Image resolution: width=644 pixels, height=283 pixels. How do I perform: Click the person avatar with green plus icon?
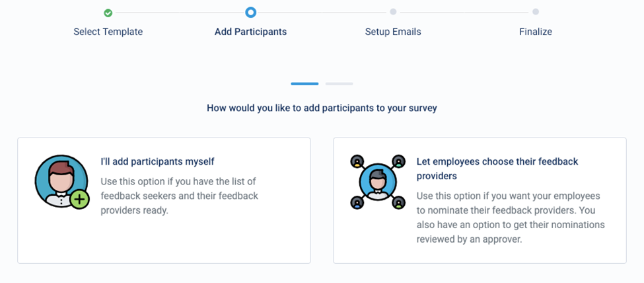click(x=61, y=181)
